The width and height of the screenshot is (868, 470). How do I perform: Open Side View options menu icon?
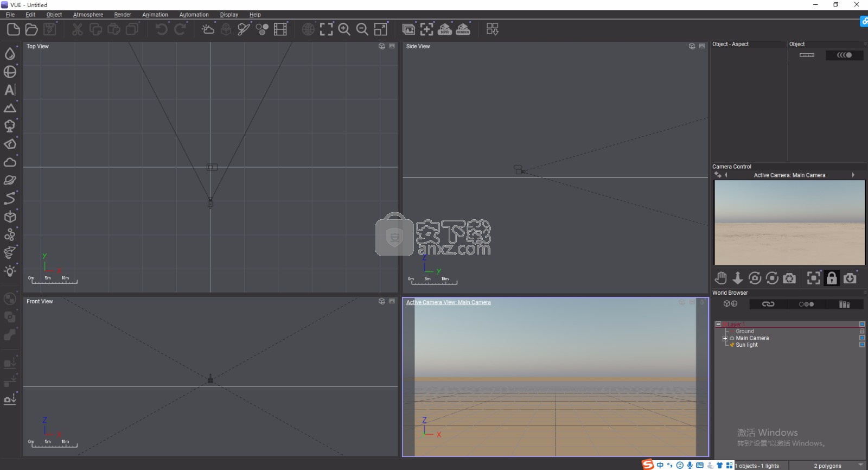tap(702, 46)
